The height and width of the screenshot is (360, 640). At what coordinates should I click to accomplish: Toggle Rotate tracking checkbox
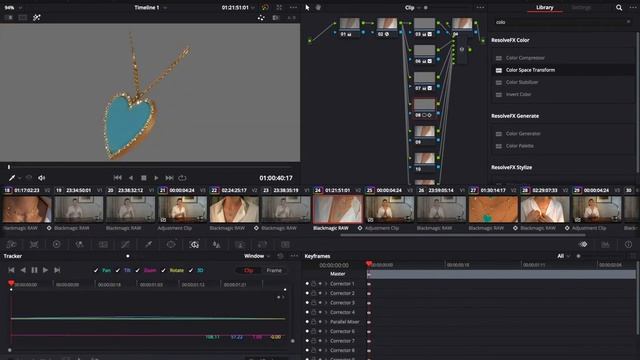tap(163, 270)
